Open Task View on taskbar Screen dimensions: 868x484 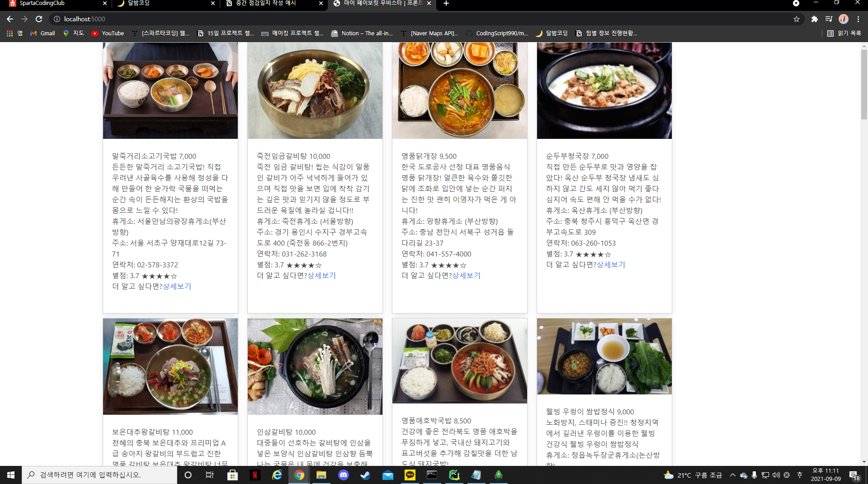point(210,475)
